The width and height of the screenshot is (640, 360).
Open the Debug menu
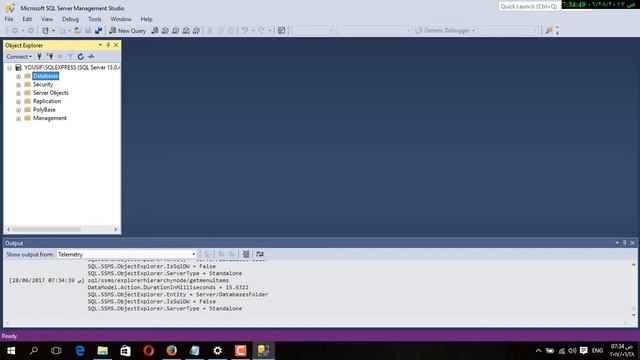pos(70,19)
